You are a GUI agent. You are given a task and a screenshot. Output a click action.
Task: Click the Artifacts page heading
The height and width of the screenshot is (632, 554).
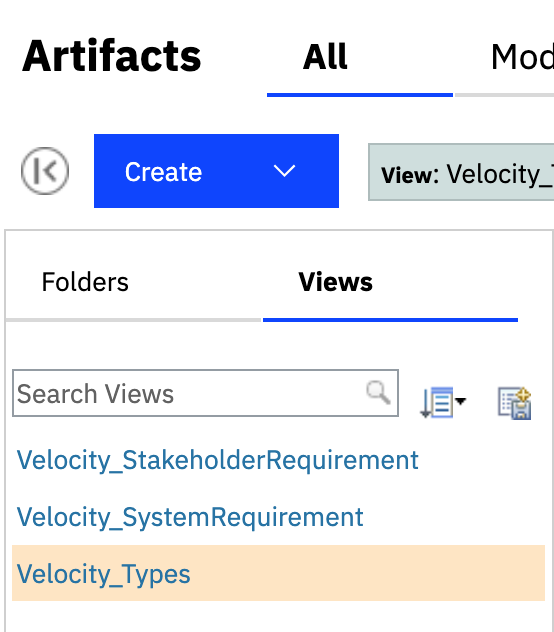click(112, 56)
